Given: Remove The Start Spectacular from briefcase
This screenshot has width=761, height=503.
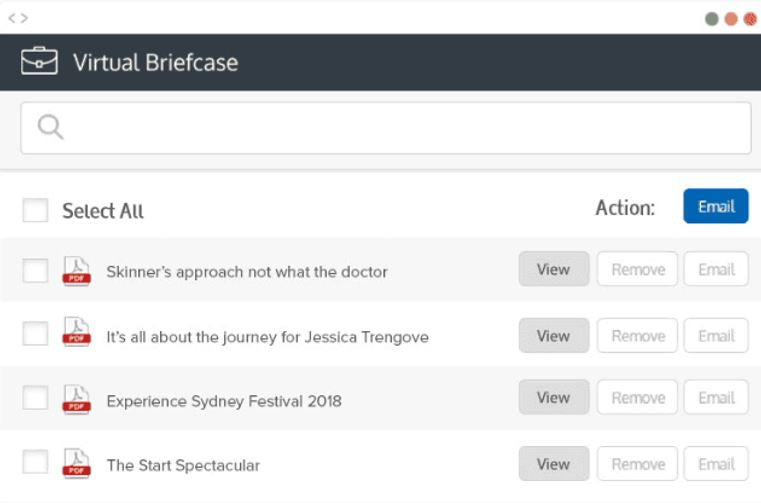Looking at the screenshot, I should pos(637,464).
